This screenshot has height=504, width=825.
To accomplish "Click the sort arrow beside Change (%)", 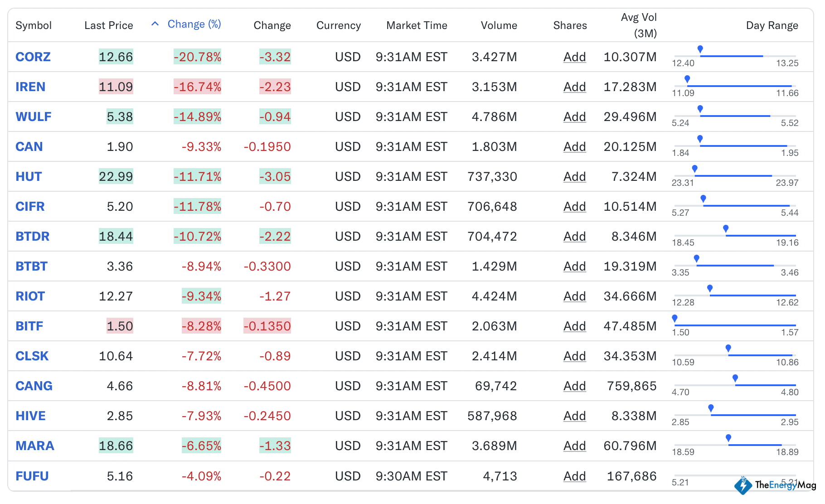I will click(155, 24).
